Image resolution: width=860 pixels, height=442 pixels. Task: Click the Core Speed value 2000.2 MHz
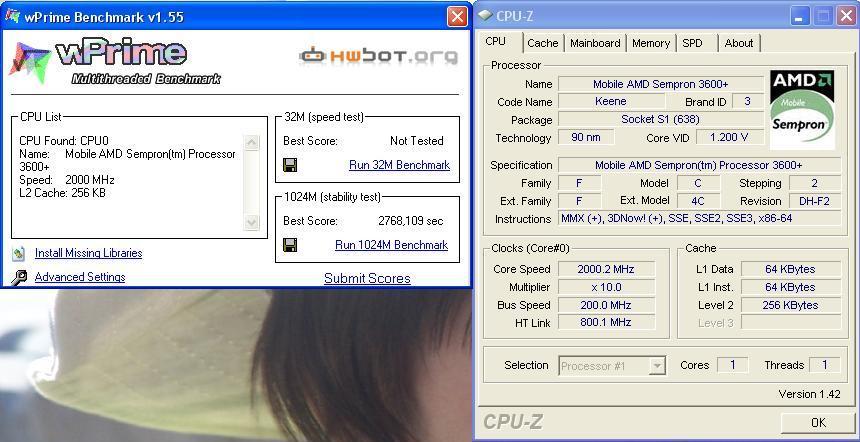coord(606,269)
